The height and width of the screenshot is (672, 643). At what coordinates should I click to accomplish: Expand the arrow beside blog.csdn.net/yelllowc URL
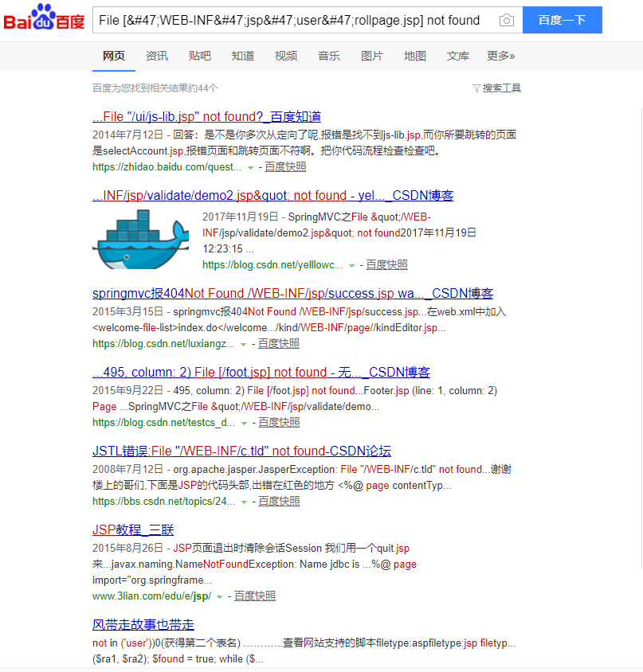[x=351, y=265]
